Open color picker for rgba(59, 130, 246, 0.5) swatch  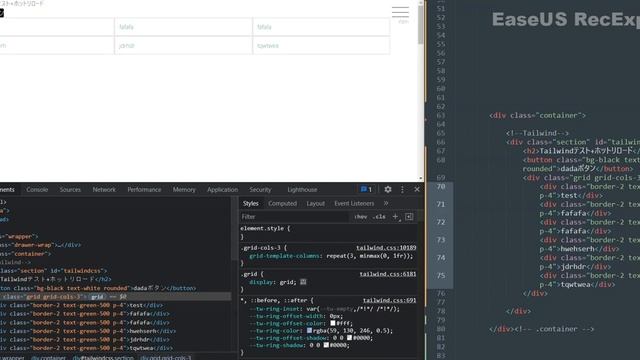point(309,331)
